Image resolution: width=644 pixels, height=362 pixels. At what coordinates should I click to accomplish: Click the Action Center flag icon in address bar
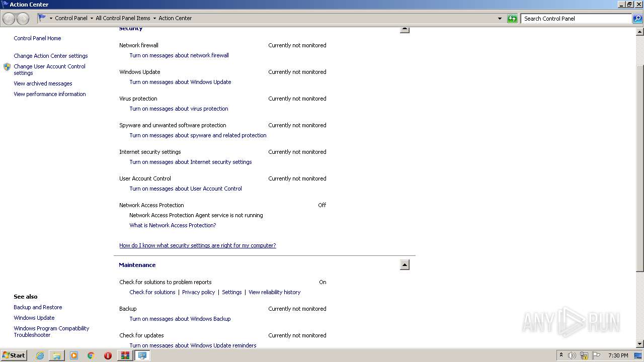[42, 18]
